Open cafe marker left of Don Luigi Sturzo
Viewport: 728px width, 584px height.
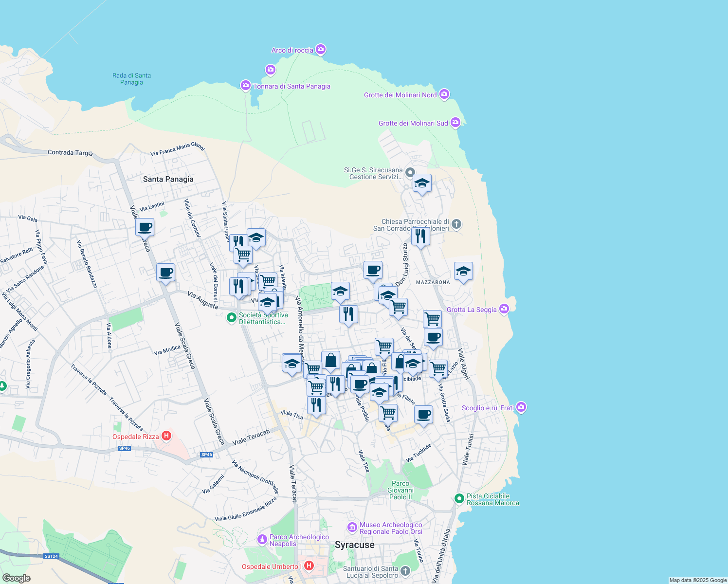point(373,271)
